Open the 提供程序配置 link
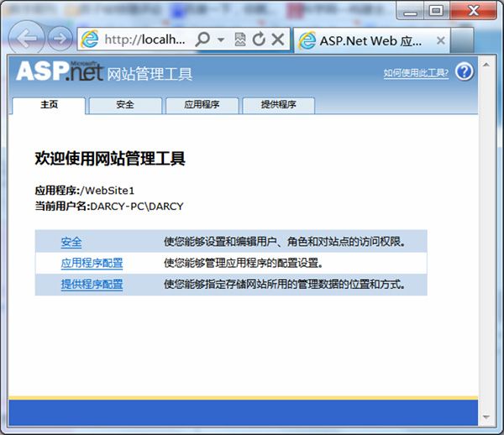 (92, 285)
